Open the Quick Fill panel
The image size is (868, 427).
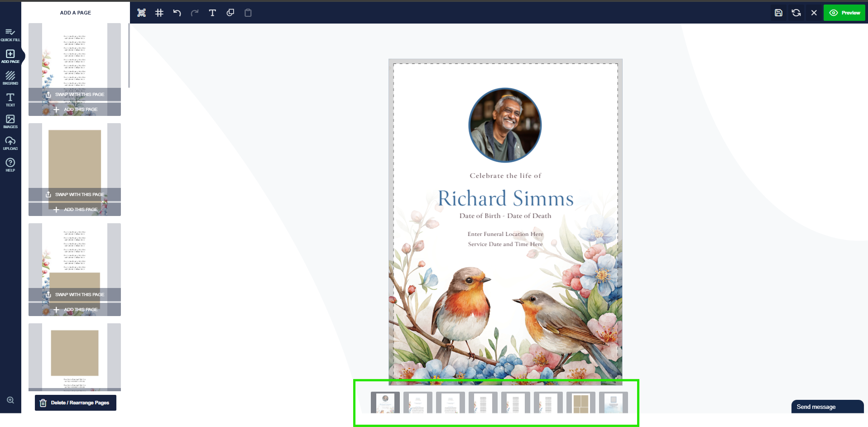click(10, 35)
